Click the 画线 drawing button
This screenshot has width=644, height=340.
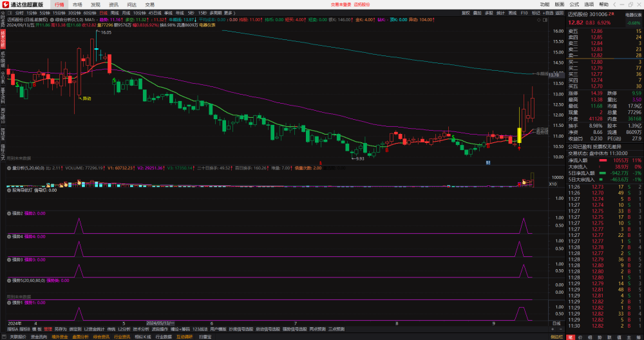pyautogui.click(x=513, y=13)
